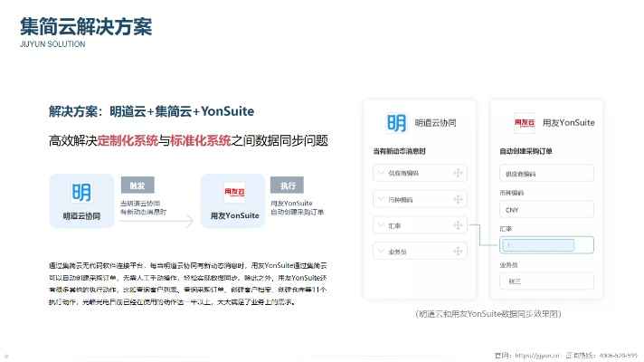644x362 pixels.
Task: Click the drag handle on 业务员 row
Action: point(458,251)
